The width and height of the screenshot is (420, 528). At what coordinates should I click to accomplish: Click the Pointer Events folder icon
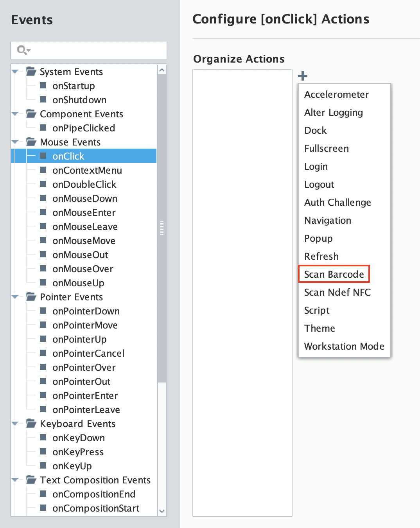pos(31,296)
